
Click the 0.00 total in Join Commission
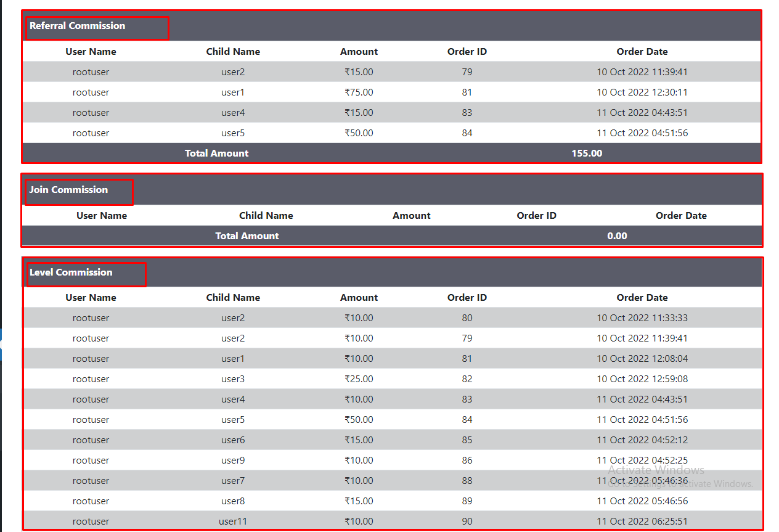click(617, 236)
